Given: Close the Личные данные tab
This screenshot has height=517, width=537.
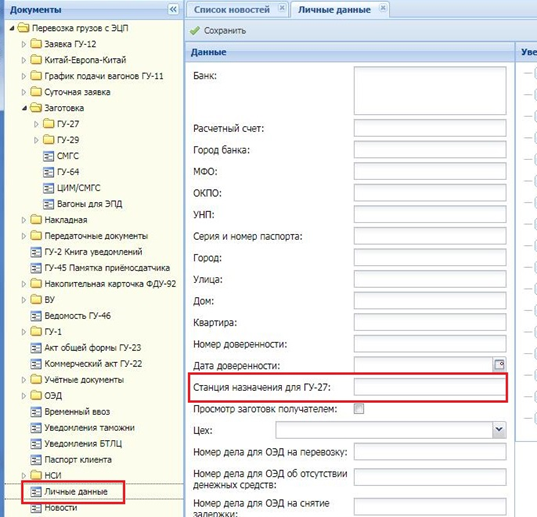Looking at the screenshot, I should pos(383,8).
